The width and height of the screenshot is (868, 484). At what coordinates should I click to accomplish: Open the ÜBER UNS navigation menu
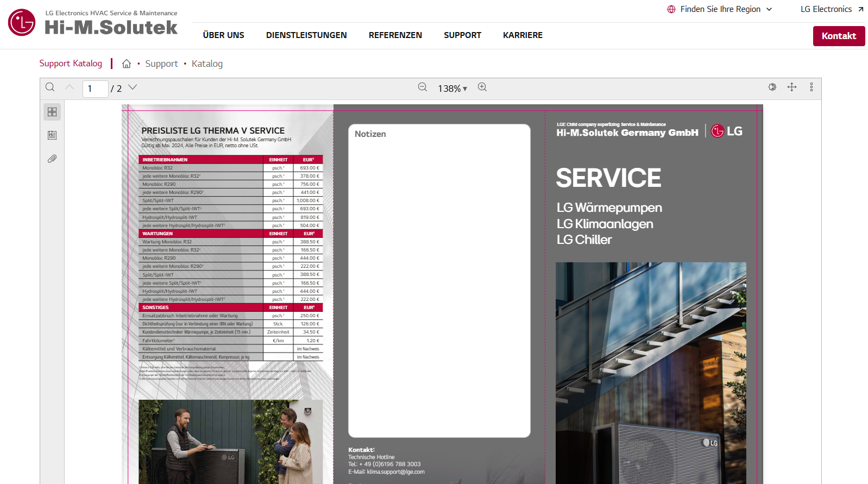[x=223, y=35]
